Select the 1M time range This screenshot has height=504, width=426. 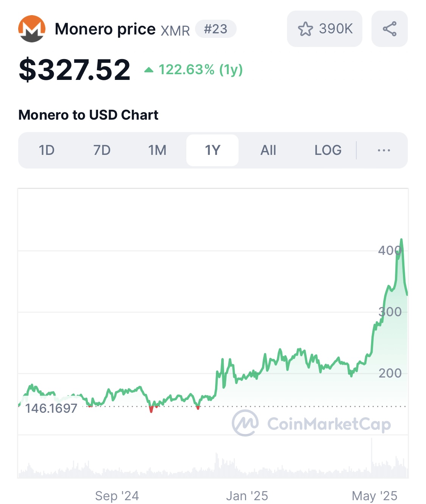tap(157, 150)
